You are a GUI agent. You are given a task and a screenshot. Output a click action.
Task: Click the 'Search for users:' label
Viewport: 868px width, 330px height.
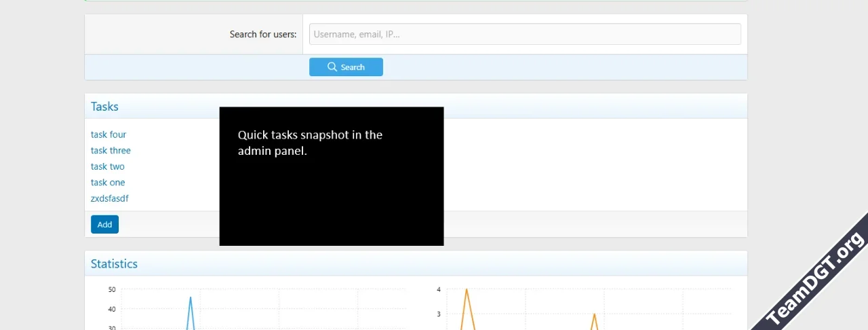pos(262,35)
